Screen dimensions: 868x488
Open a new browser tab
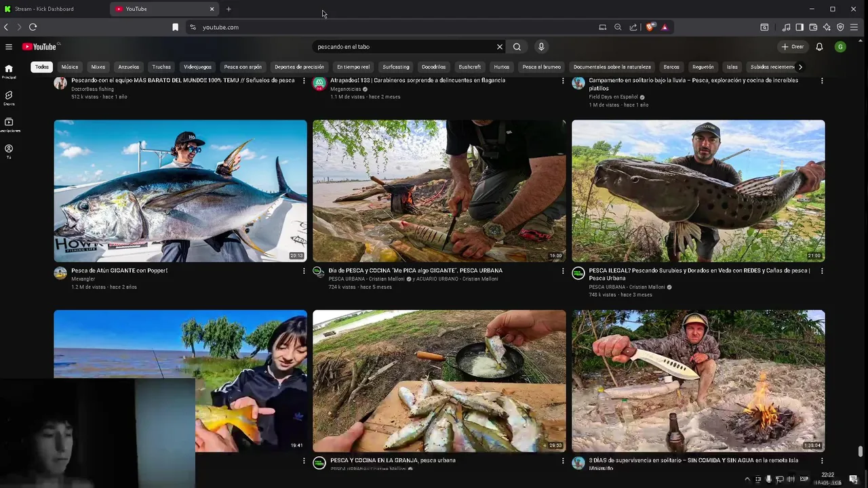[229, 9]
